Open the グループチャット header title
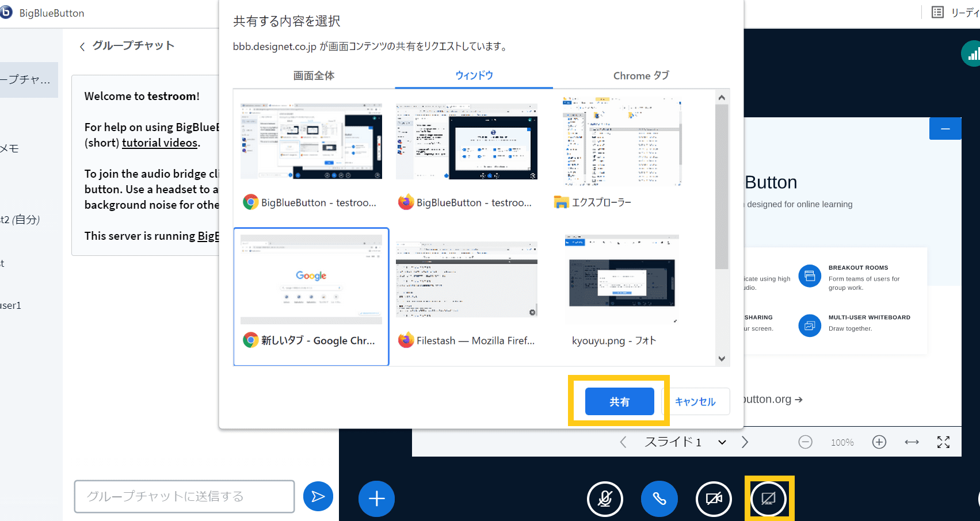 tap(134, 46)
